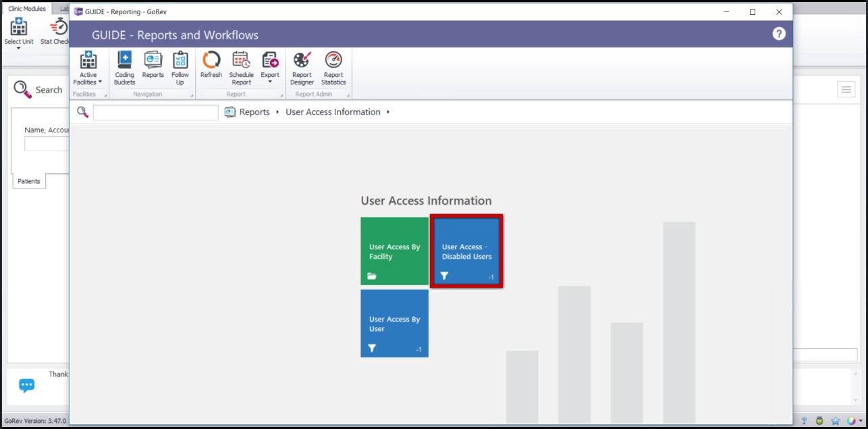Click the Navigation group launcher arrow
Screen dimensions: 868x429
pos(191,96)
